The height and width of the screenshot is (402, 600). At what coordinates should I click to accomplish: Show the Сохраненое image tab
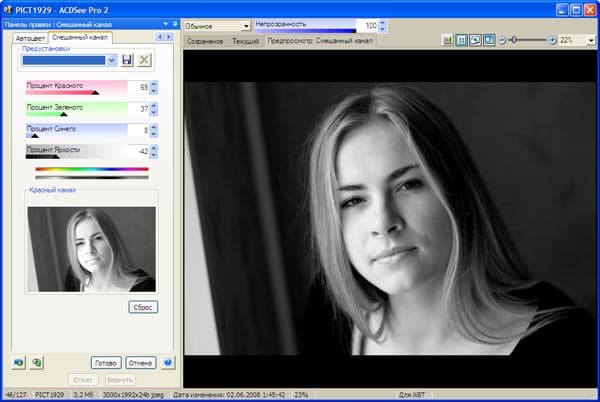205,41
